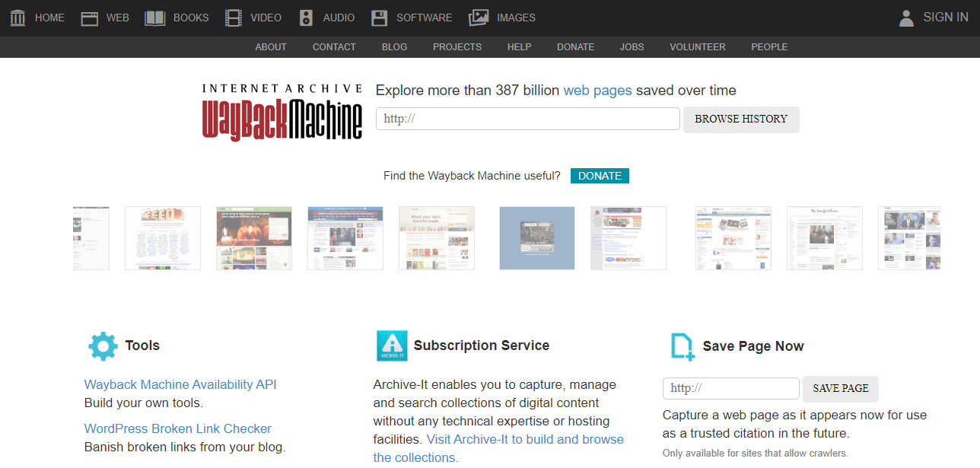Click the Home building icon

[17, 18]
